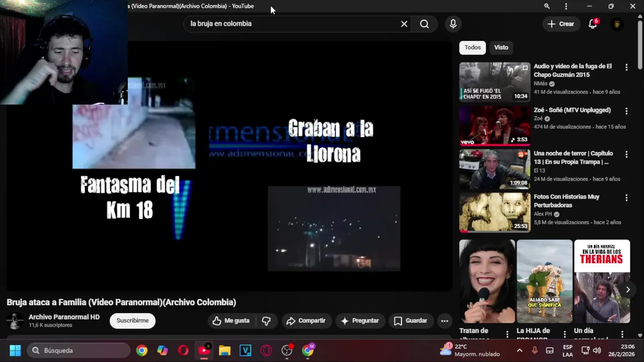Screen dimensions: 644x362
Task: Click the taskbar Búsqueda search box
Action: 78,350
